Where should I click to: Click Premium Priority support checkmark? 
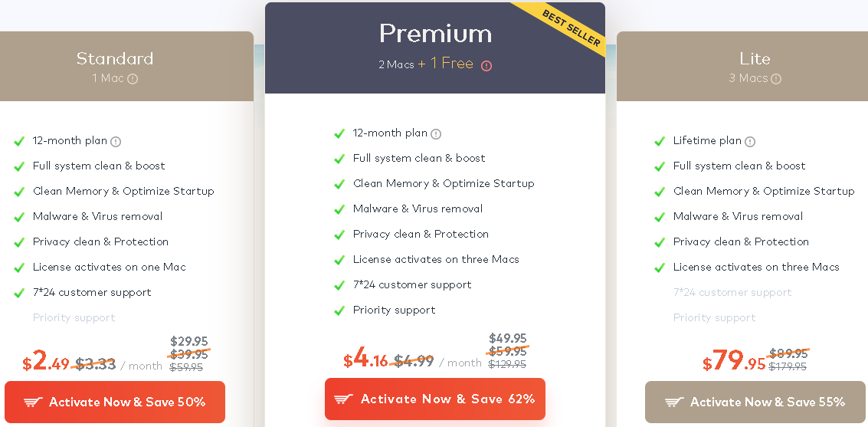(339, 310)
